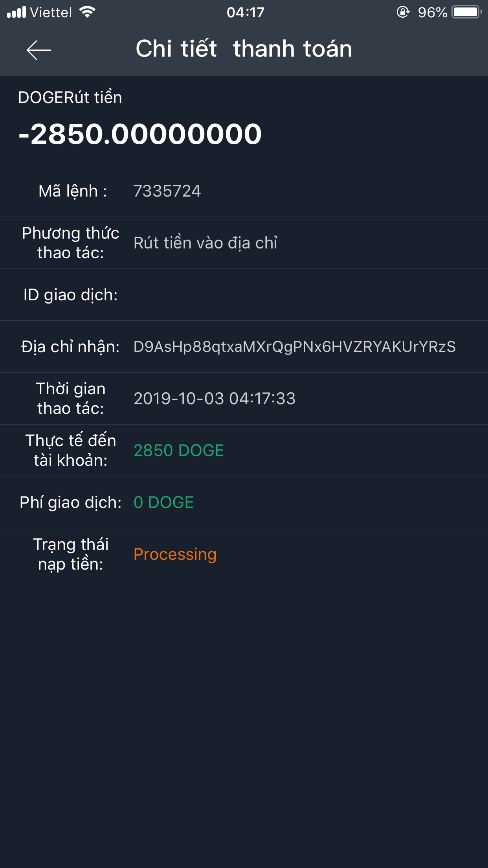Viewport: 488px width, 868px height.
Task: Tap the operation time 2019-10-03 04:17:33
Action: coord(214,399)
